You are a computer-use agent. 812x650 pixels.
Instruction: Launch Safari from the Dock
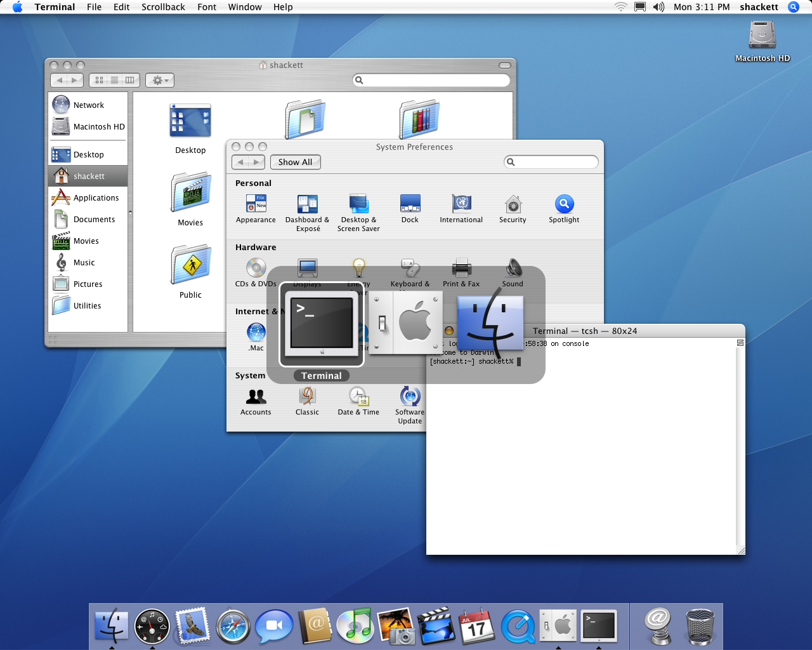click(x=233, y=626)
